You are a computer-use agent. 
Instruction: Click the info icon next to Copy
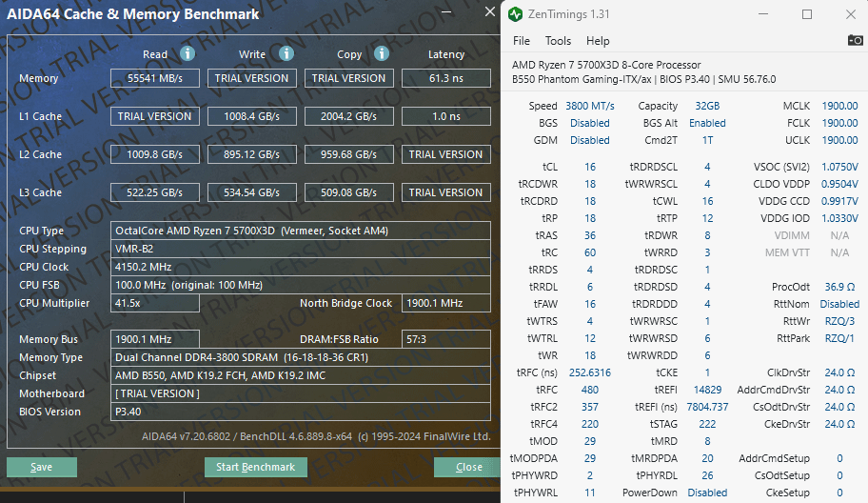382,53
